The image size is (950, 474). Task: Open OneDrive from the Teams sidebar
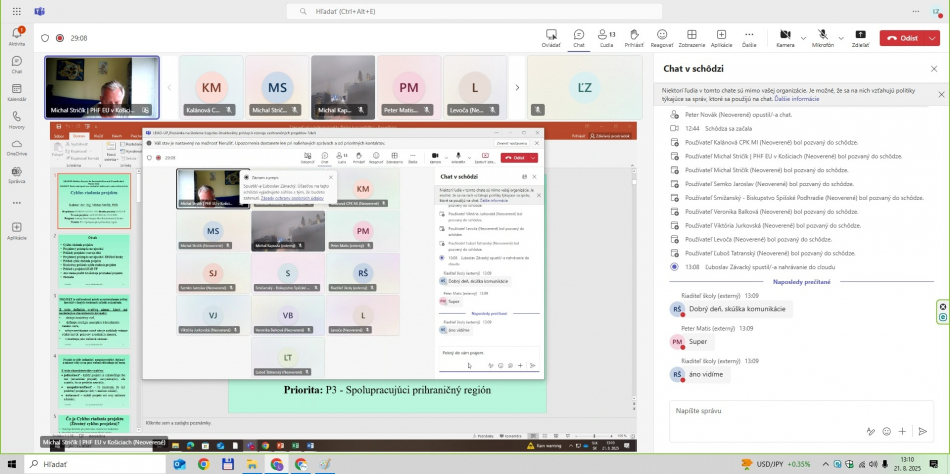(x=17, y=148)
